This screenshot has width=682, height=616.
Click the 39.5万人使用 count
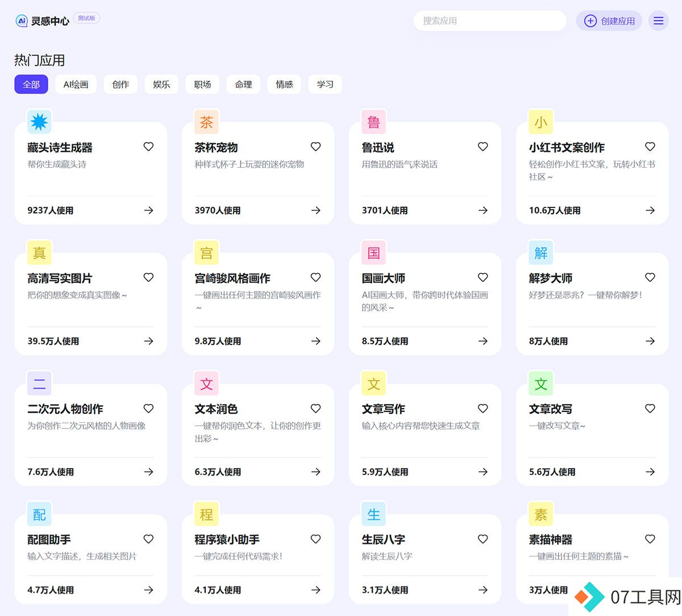(53, 341)
